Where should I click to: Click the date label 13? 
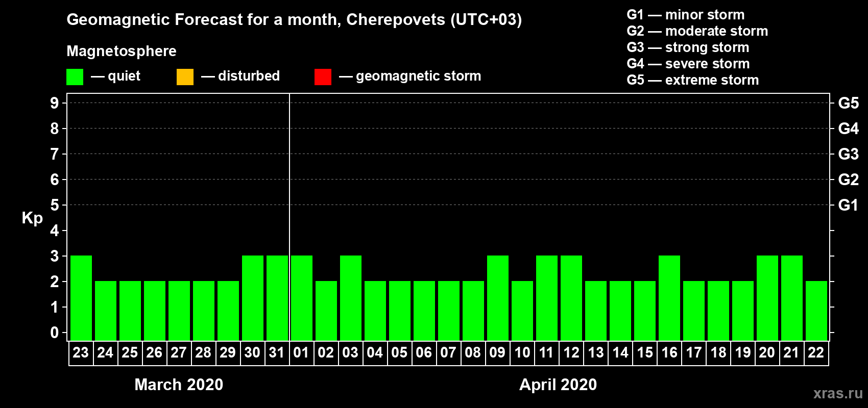coord(595,352)
